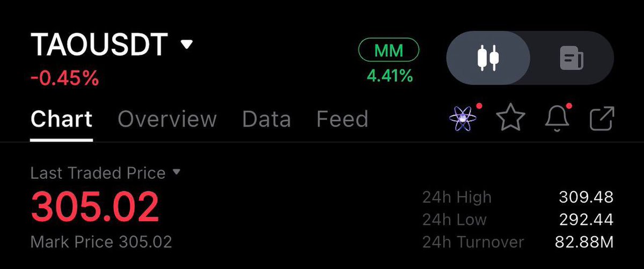Switch to the candlestick chart view

tap(488, 57)
